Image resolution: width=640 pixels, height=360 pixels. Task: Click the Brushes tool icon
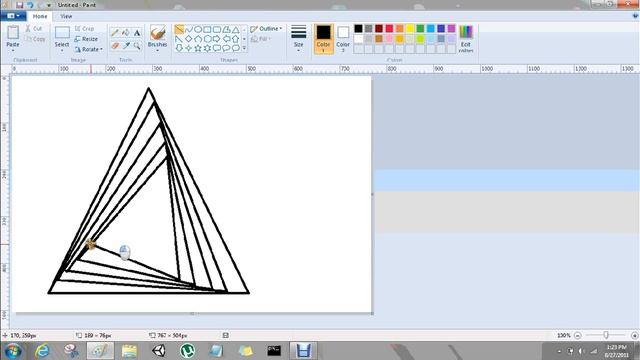pyautogui.click(x=158, y=33)
